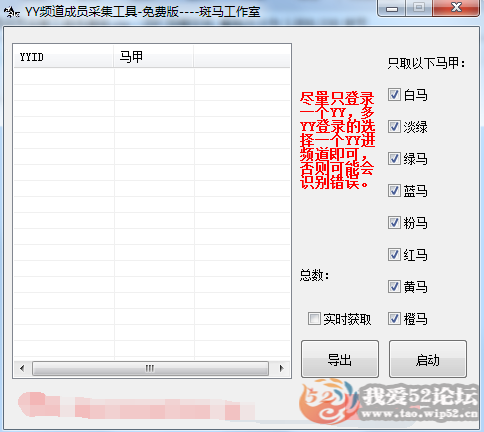The image size is (484, 432).
Task: Minimize the window
Action: coord(392,8)
